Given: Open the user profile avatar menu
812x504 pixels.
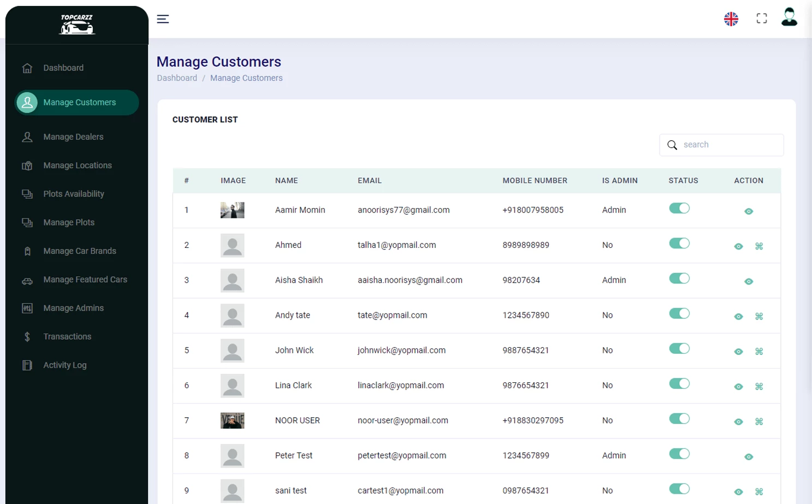Looking at the screenshot, I should (789, 17).
